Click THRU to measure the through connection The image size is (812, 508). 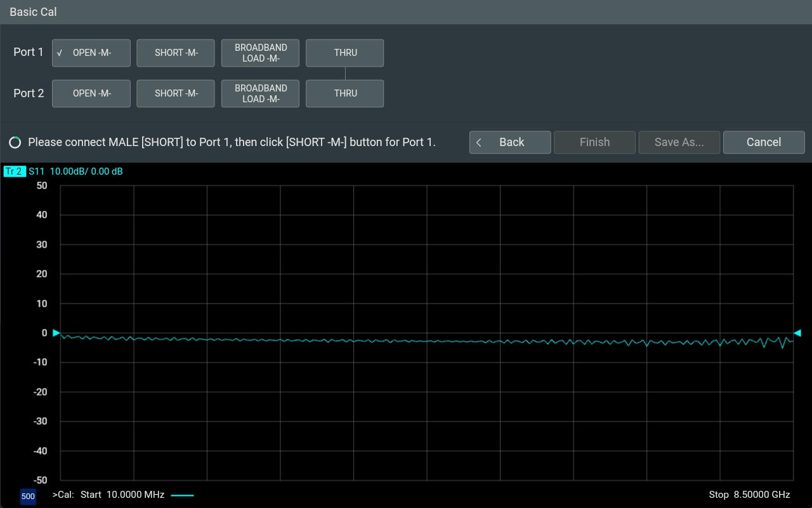click(x=344, y=53)
